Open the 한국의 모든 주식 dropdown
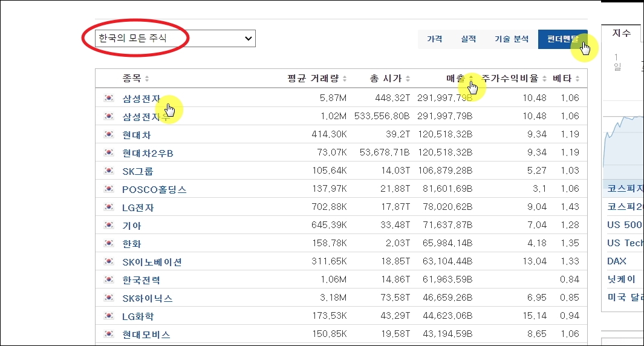 (x=175, y=38)
